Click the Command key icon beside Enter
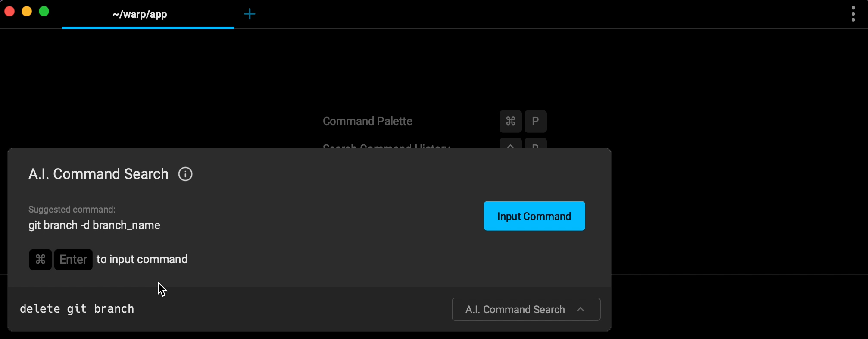868x339 pixels. click(x=40, y=260)
